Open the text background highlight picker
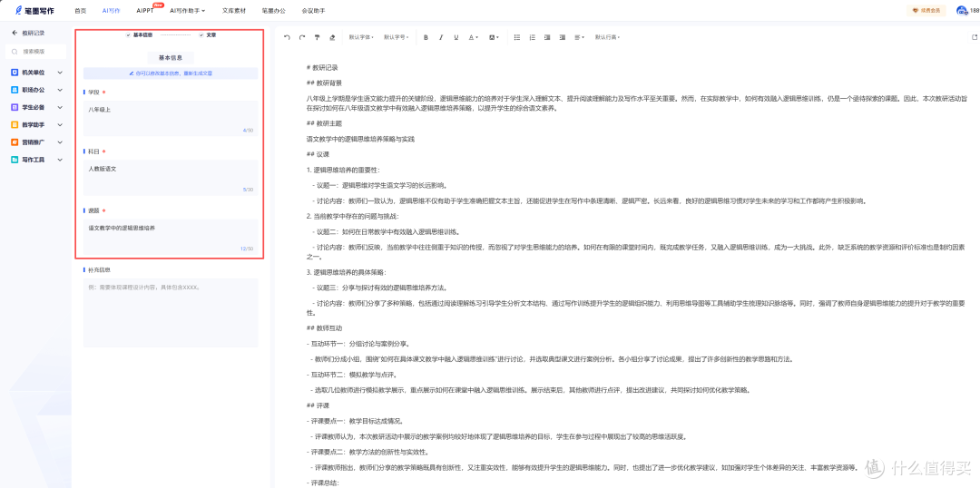The image size is (980, 488). [494, 37]
